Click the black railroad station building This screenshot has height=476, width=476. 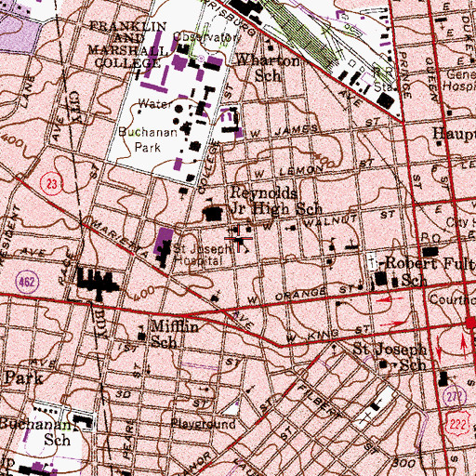tap(387, 101)
